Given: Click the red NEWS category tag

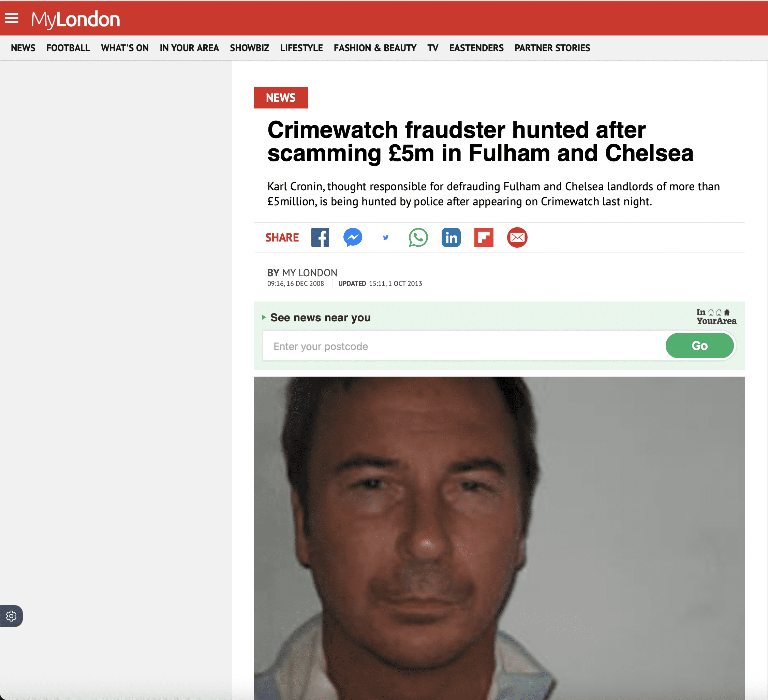Looking at the screenshot, I should (x=281, y=98).
